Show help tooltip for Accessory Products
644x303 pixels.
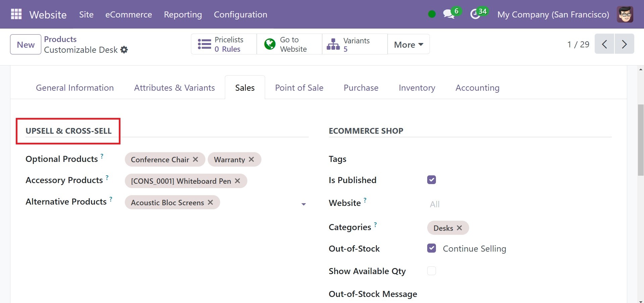pyautogui.click(x=107, y=177)
